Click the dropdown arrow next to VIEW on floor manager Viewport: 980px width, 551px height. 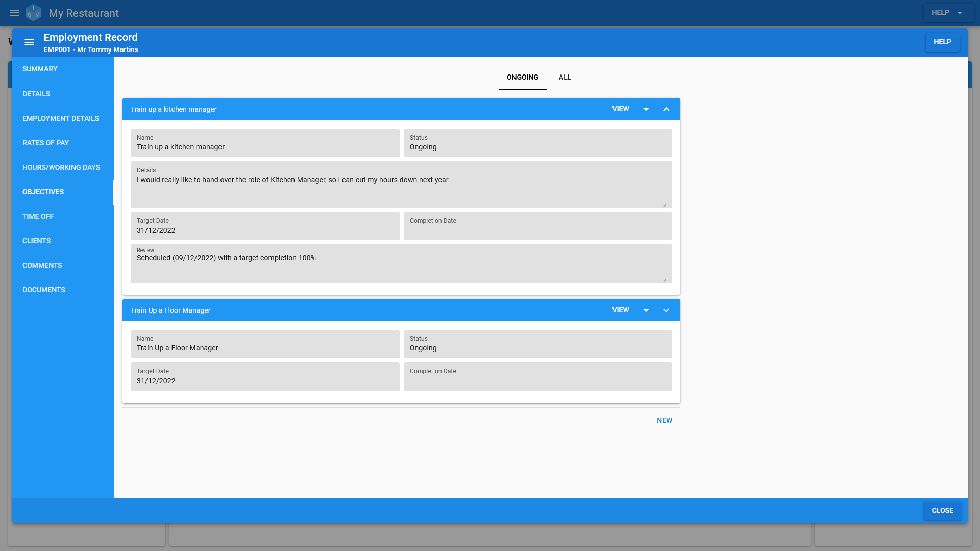pos(646,310)
